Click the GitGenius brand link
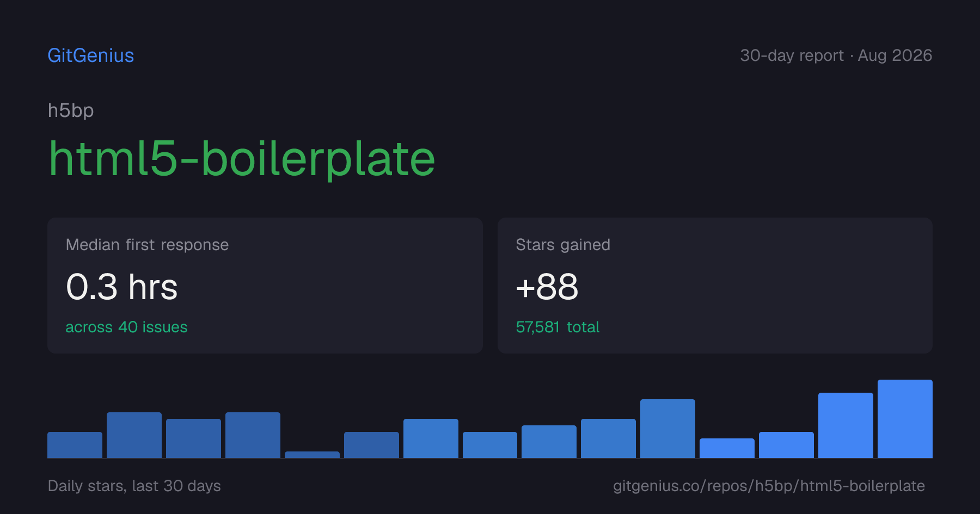This screenshot has height=514, width=980. (x=91, y=55)
